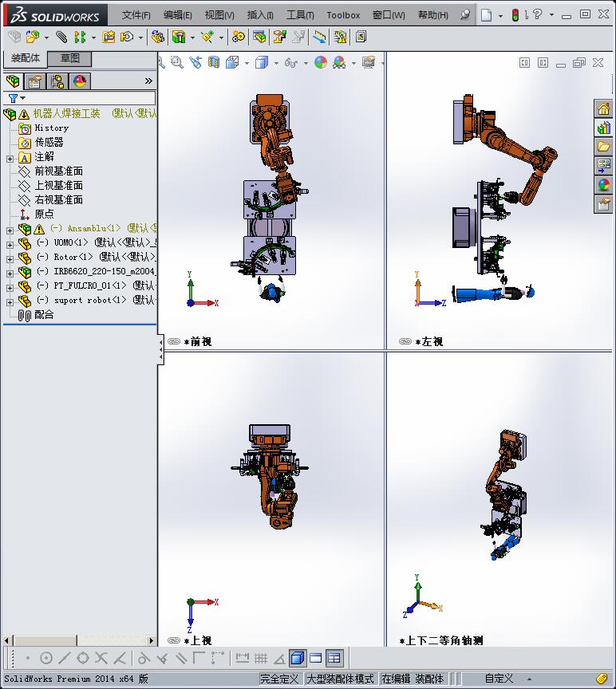The height and width of the screenshot is (689, 616).
Task: Open the 文件(F) menu
Action: pos(136,15)
